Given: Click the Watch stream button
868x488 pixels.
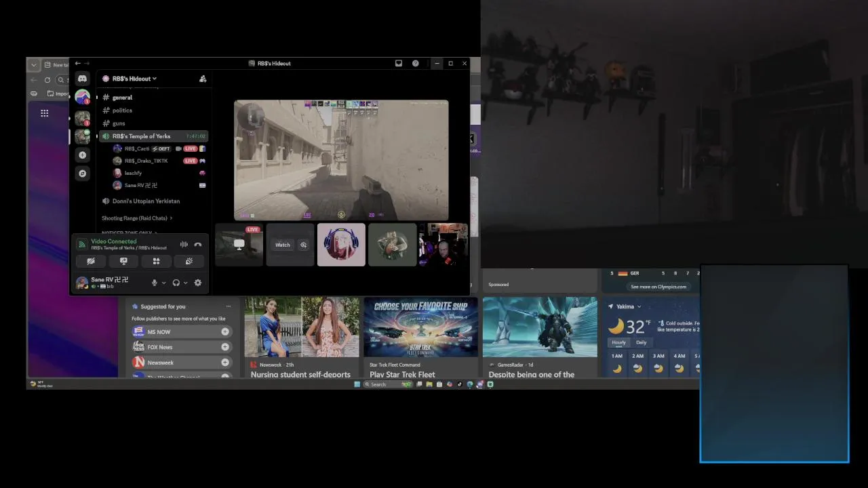Looking at the screenshot, I should [x=283, y=245].
